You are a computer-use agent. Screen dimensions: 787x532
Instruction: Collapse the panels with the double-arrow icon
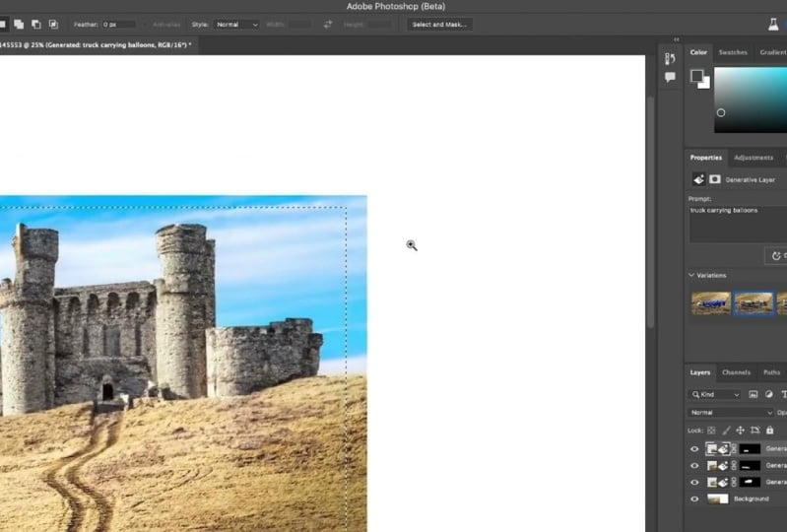coord(676,39)
